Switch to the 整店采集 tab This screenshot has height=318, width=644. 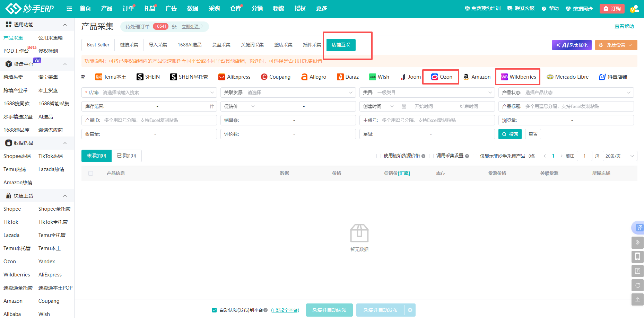[283, 45]
